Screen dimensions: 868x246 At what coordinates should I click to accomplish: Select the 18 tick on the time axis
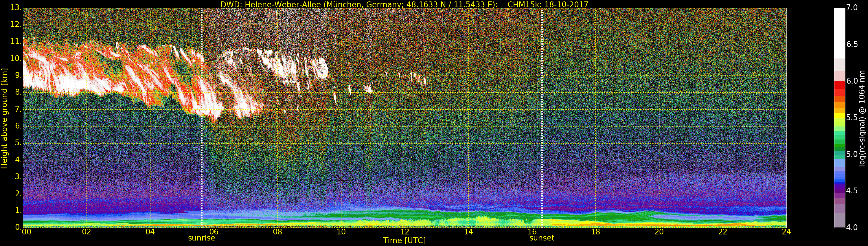pyautogui.click(x=595, y=232)
